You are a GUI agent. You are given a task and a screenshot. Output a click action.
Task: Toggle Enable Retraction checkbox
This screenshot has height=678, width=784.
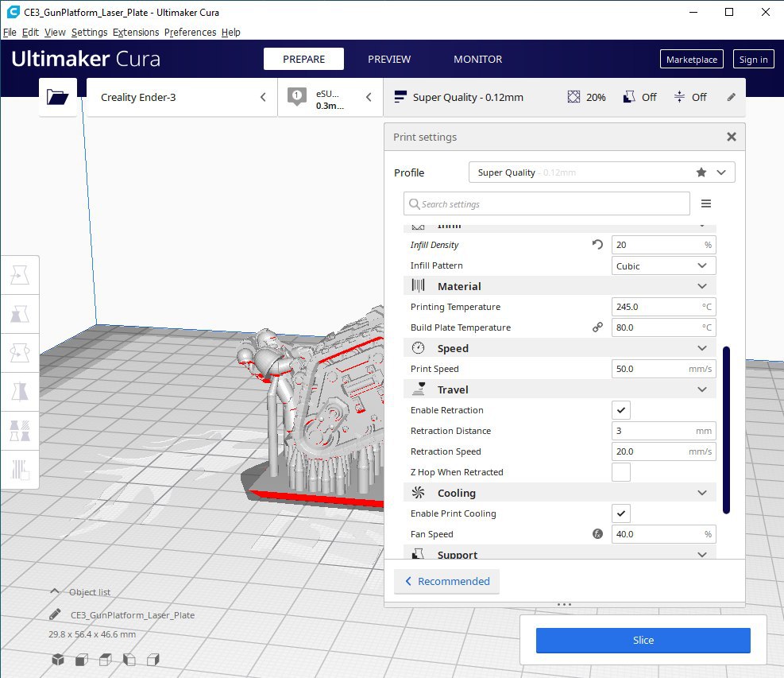[x=621, y=410]
